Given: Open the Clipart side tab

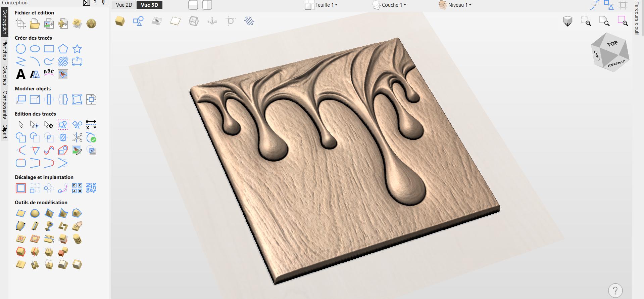Looking at the screenshot, I should tap(5, 131).
